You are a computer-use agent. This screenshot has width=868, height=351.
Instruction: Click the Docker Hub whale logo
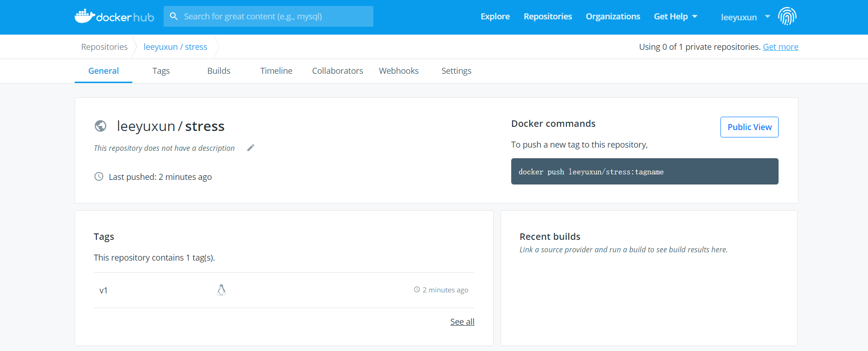(114, 17)
